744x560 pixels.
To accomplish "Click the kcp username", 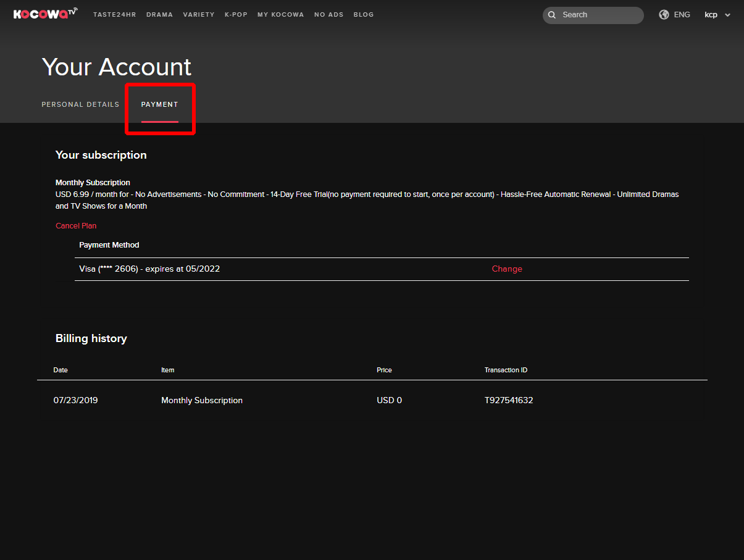I will [711, 15].
